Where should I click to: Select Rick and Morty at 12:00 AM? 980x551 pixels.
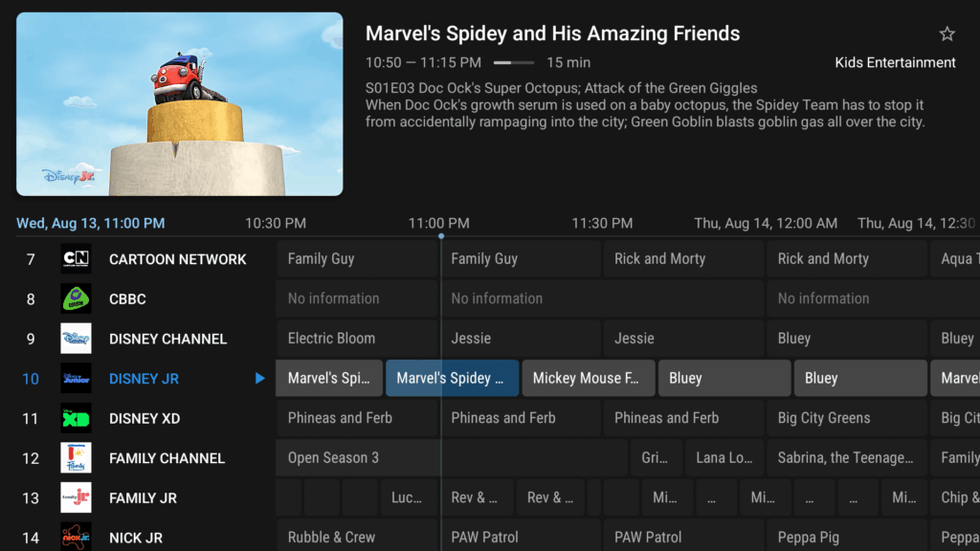pyautogui.click(x=847, y=258)
